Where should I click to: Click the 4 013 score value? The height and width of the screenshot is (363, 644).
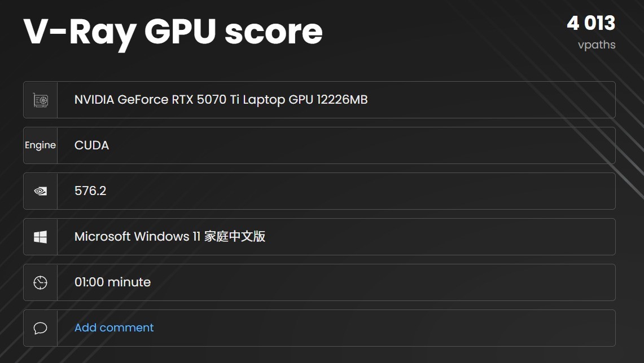[x=591, y=23]
